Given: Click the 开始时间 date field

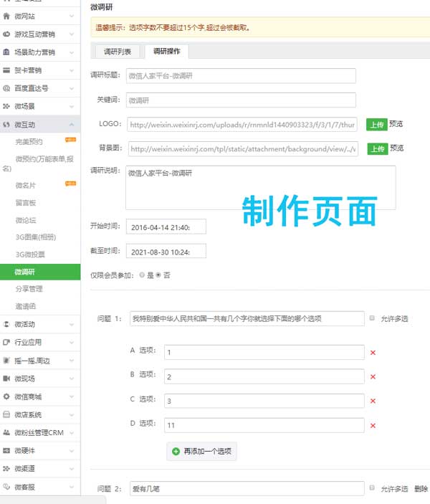Looking at the screenshot, I should tap(166, 227).
